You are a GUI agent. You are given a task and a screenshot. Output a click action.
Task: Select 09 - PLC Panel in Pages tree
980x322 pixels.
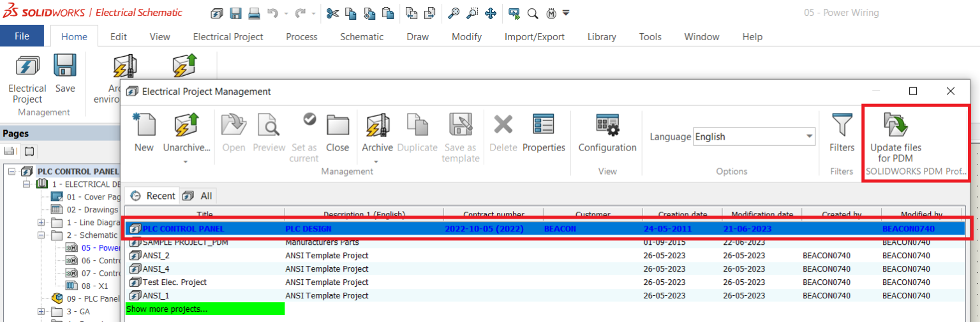[85, 298]
